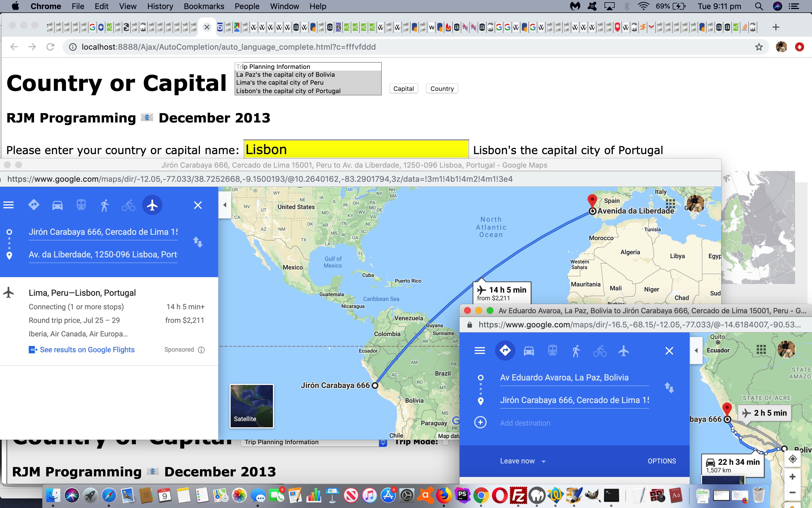Select Walking mode in La Paz-Lima window
The height and width of the screenshot is (508, 812).
pyautogui.click(x=576, y=351)
